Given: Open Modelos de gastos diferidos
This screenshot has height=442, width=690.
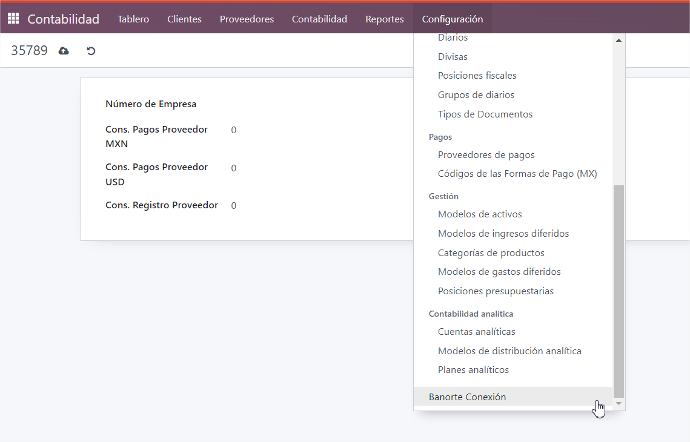Looking at the screenshot, I should pyautogui.click(x=499, y=272).
